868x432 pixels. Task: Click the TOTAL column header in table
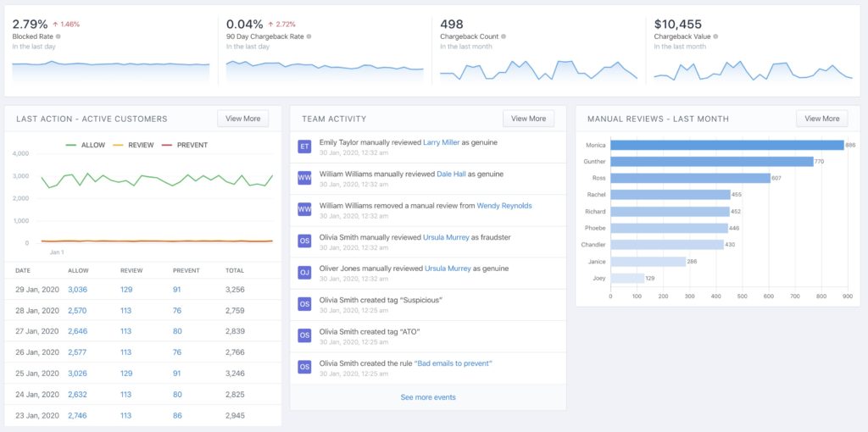click(x=235, y=270)
